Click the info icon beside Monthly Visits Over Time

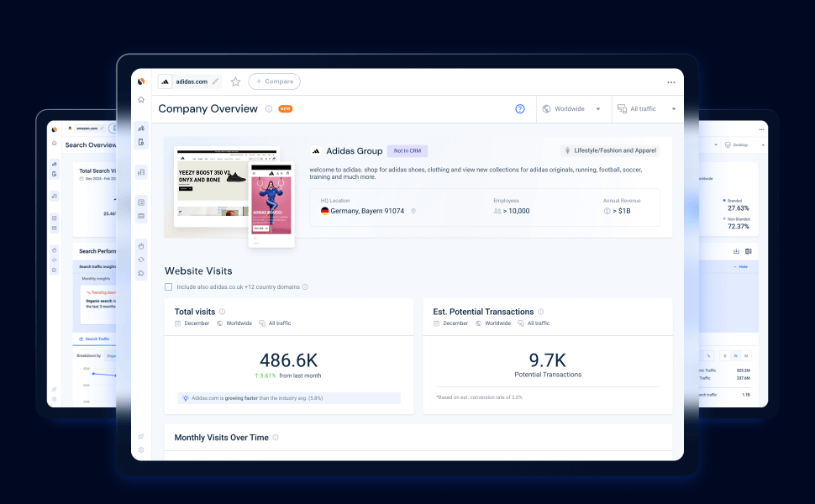276,438
